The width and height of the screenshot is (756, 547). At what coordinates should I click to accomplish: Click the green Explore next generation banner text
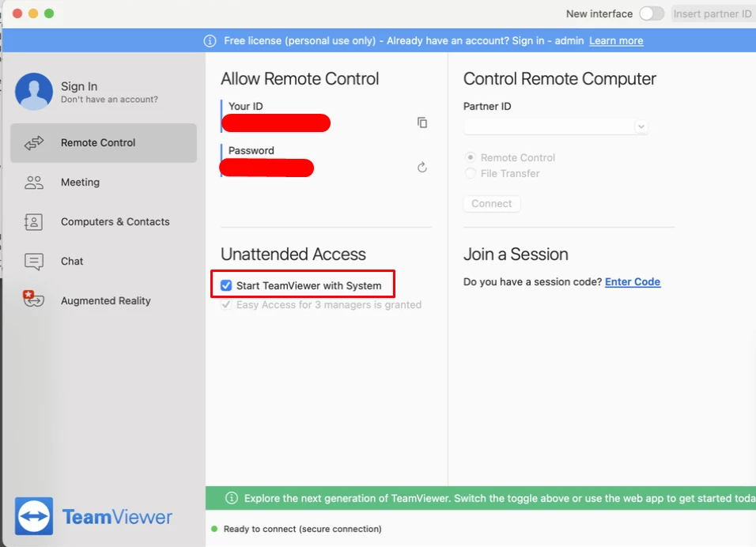pyautogui.click(x=500, y=498)
